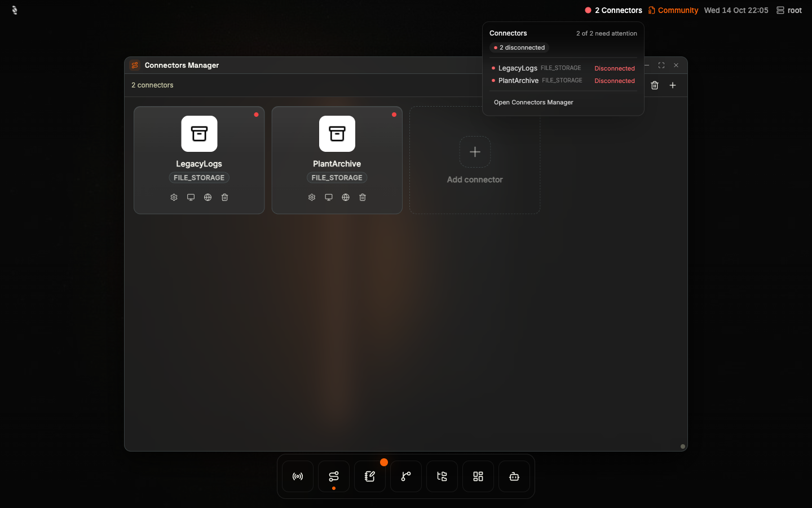Click the Connectors Manager title bar icon
Screen dimensions: 812x508
click(x=135, y=65)
